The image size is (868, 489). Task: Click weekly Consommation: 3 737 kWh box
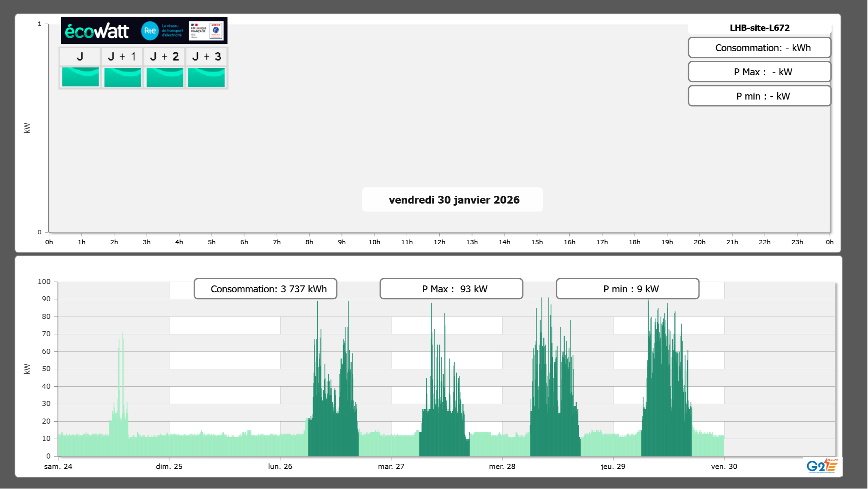click(x=265, y=289)
